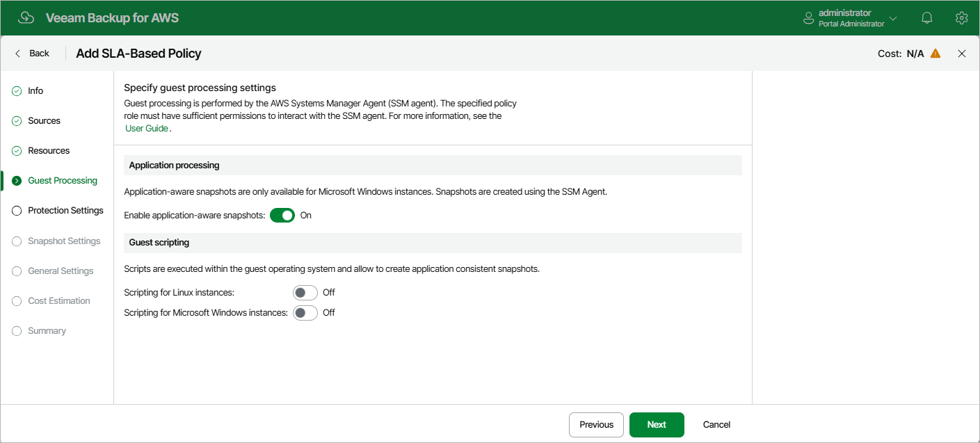Click the user profile icon in header
The width and height of the screenshot is (980, 443).
coord(809,17)
